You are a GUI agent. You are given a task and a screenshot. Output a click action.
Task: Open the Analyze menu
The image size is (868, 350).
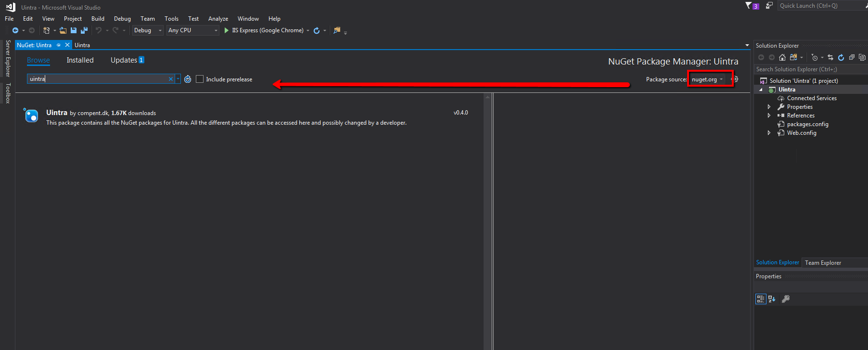pos(218,19)
